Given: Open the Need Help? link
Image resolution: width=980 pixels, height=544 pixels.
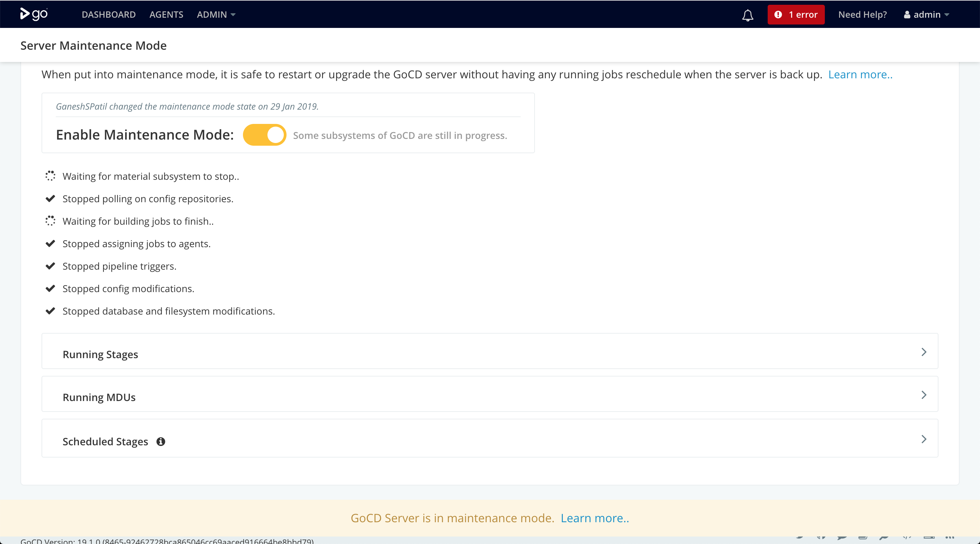Looking at the screenshot, I should point(862,14).
